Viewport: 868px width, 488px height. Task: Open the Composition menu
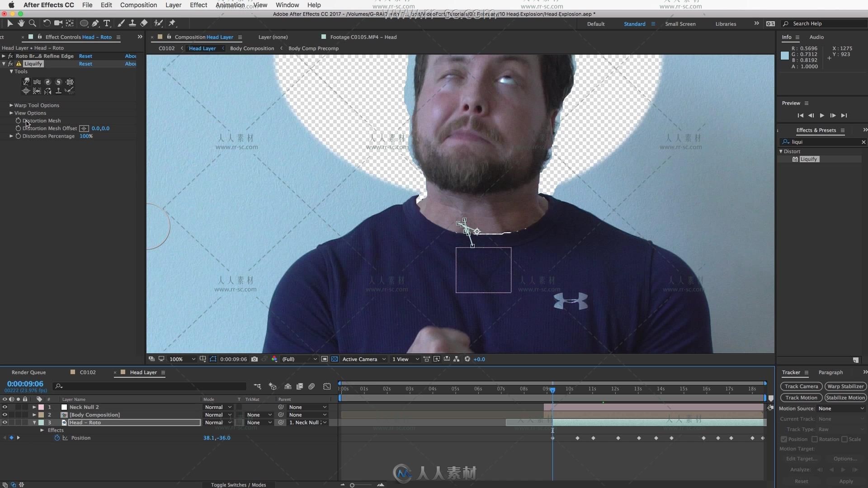point(138,5)
